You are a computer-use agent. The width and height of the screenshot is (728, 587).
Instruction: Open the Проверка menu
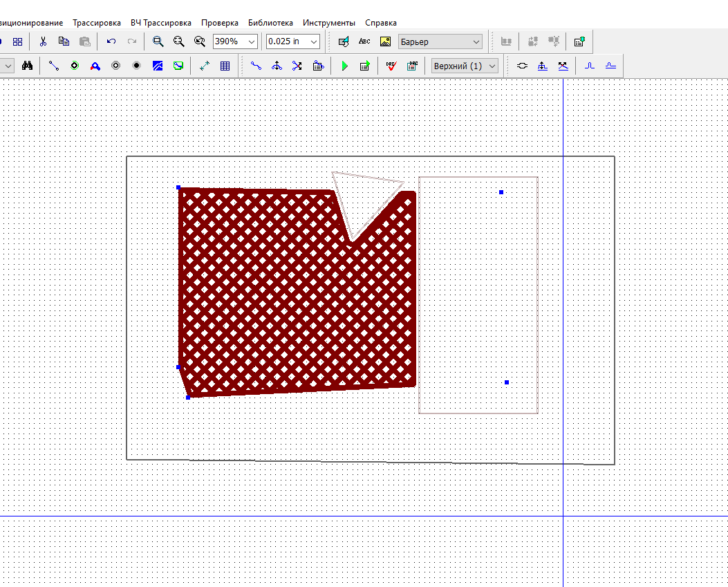coord(220,23)
